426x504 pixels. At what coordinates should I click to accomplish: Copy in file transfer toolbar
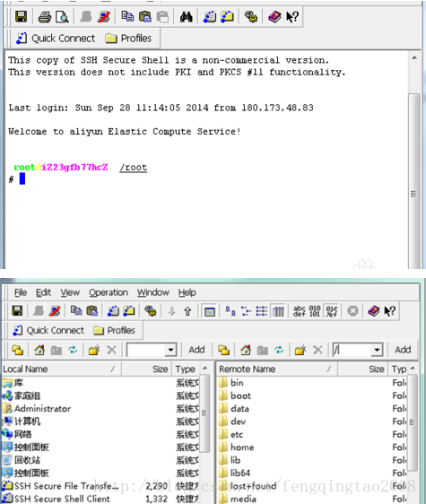click(x=76, y=311)
